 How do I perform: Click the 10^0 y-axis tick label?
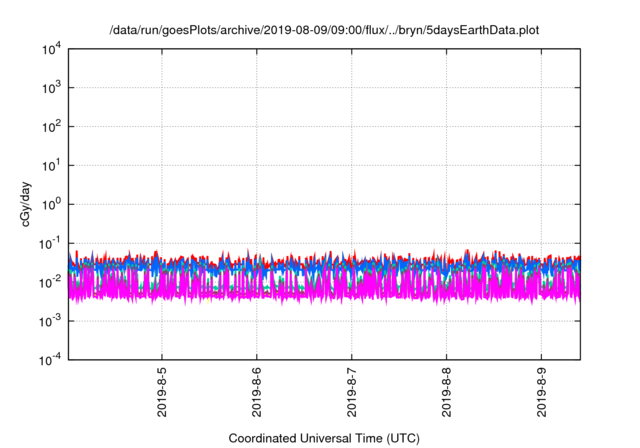click(52, 204)
